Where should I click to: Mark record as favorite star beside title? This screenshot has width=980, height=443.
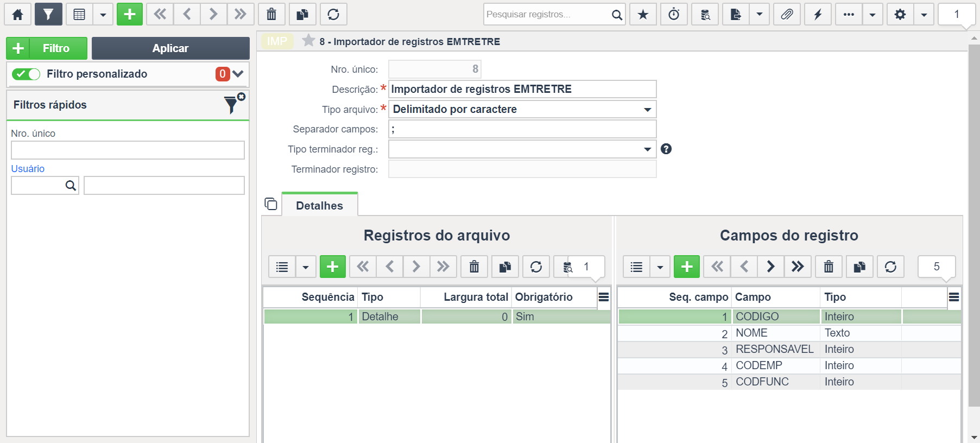pyautogui.click(x=308, y=41)
